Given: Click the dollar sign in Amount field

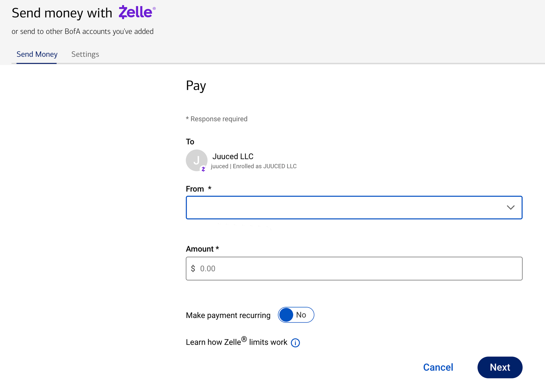Looking at the screenshot, I should (193, 268).
